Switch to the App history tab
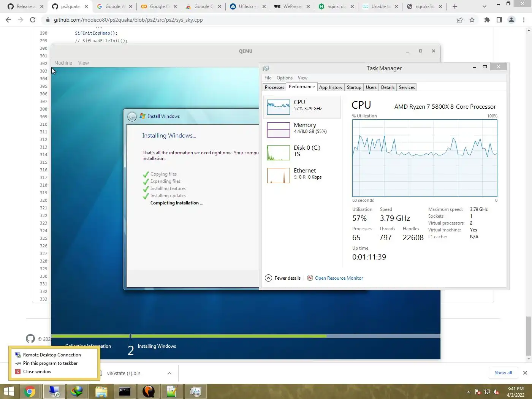 tap(331, 87)
